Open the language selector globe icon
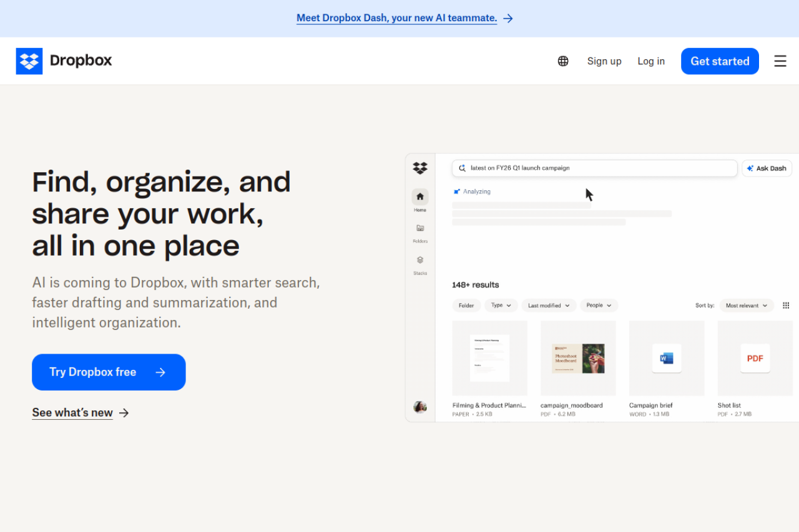The height and width of the screenshot is (532, 799). point(563,61)
